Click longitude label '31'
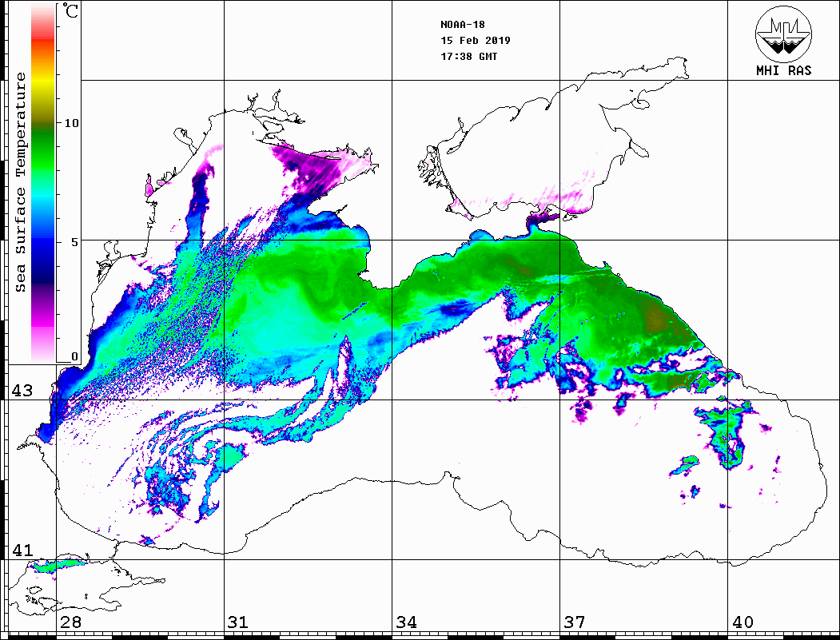The height and width of the screenshot is (640, 840). (238, 622)
